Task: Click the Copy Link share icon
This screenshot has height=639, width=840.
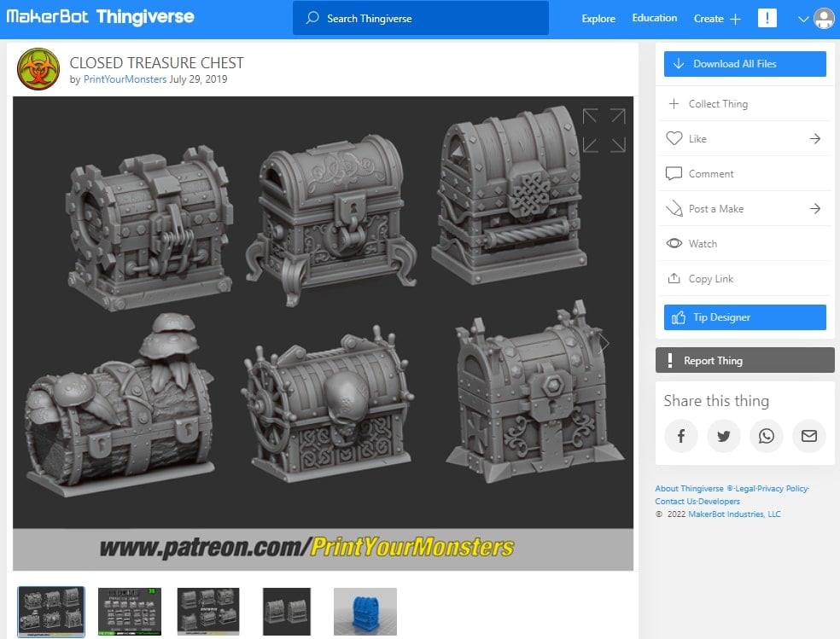Action: pos(674,278)
